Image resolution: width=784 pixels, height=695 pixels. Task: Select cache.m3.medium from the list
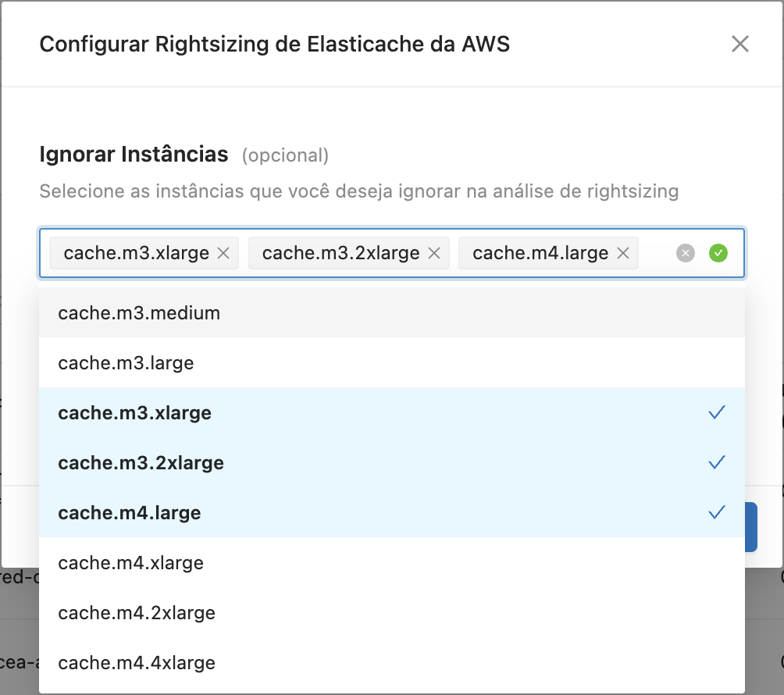tap(139, 313)
